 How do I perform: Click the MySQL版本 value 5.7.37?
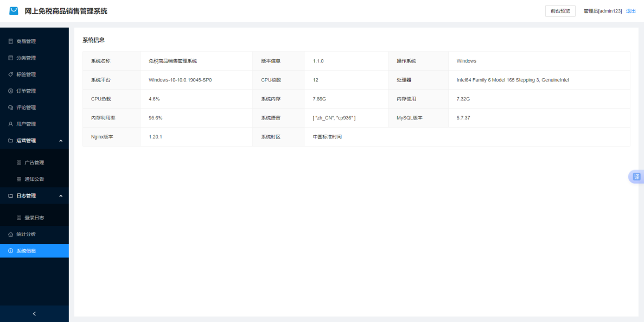pyautogui.click(x=463, y=118)
